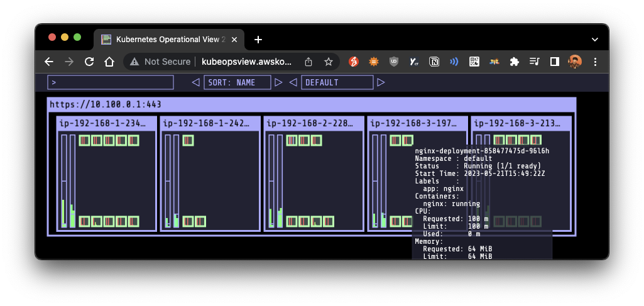Screen dimensions: 644x306
Task: Click pod name nginx-deployment-858477475d-96l6h in tooltip
Action: pyautogui.click(x=482, y=151)
